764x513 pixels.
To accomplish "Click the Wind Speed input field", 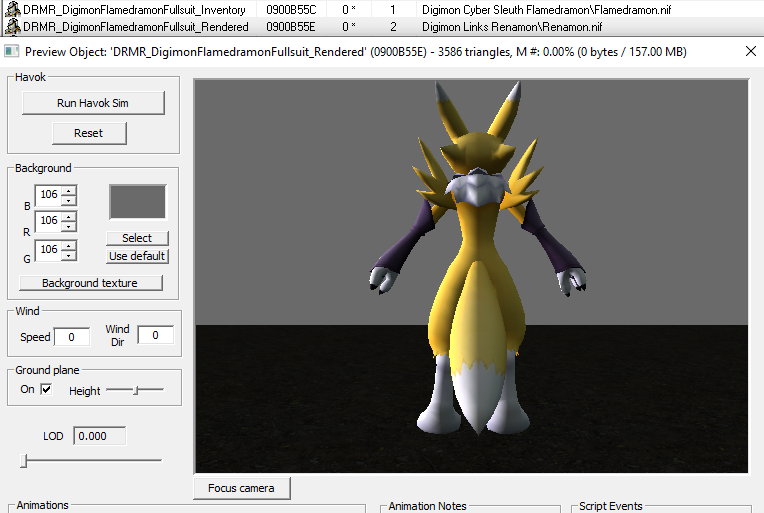I will pos(72,337).
